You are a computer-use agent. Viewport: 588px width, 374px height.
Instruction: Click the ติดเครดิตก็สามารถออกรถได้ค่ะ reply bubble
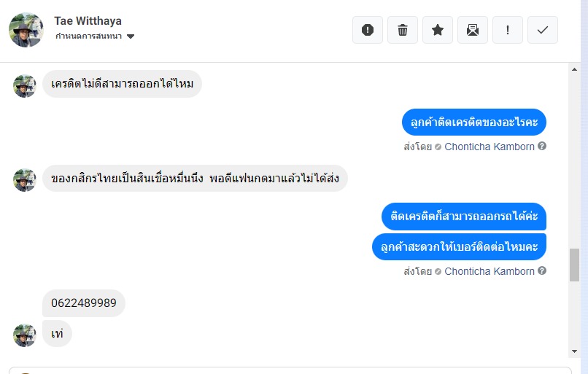[464, 216]
